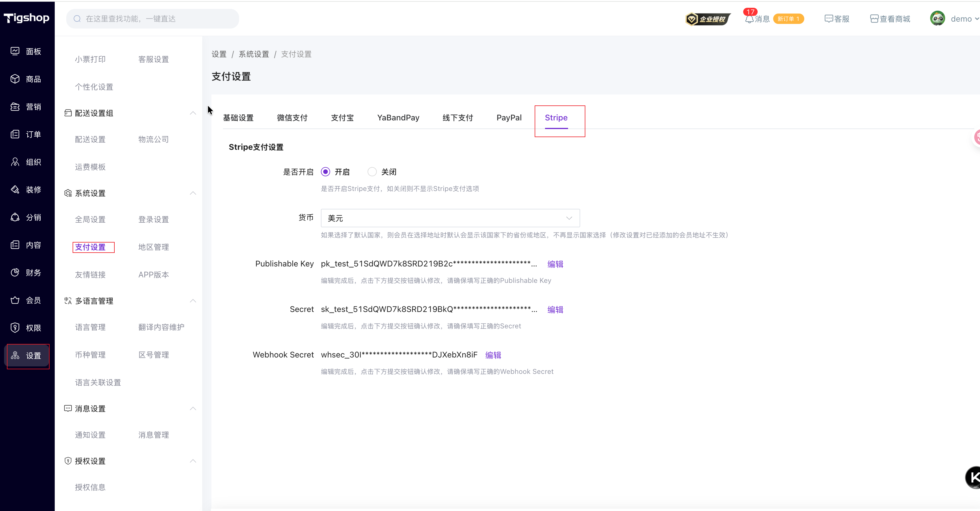
Task: Click the 权限 permissions shield icon
Action: [15, 328]
